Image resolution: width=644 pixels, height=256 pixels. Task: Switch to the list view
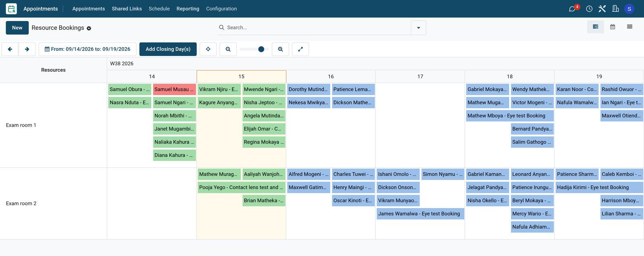coord(630,27)
